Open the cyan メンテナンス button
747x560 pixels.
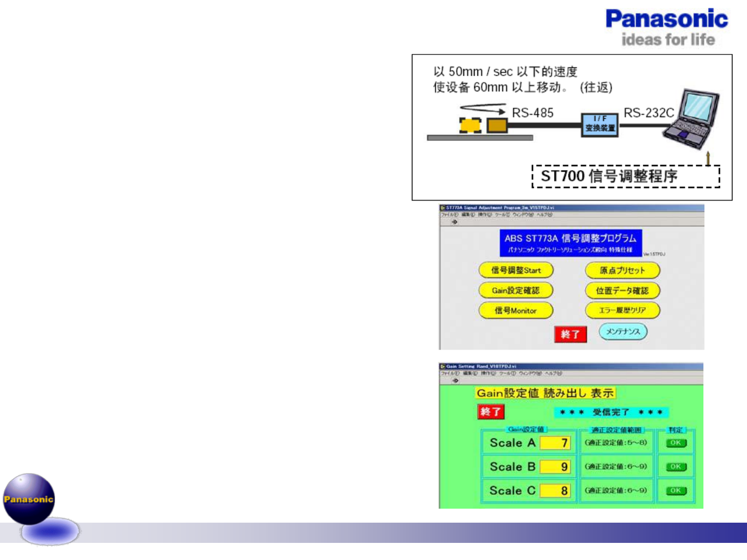pos(623,331)
